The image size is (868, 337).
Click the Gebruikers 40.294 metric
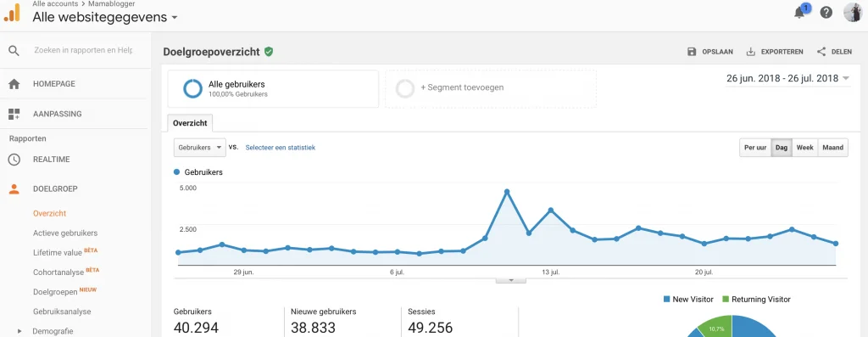point(196,321)
